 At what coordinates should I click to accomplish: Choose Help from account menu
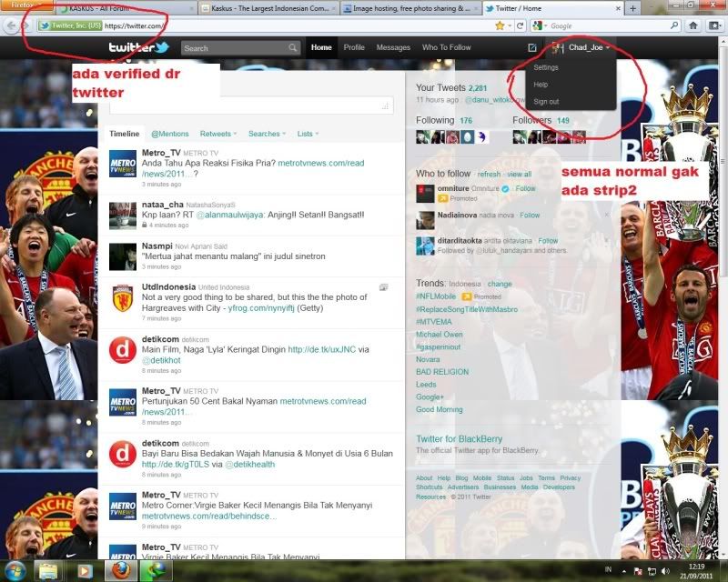pyautogui.click(x=541, y=85)
